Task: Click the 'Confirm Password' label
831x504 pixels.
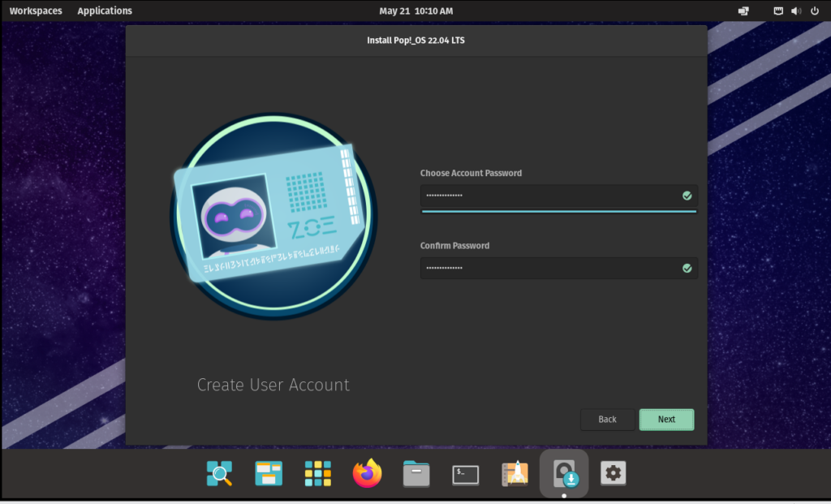Action: 454,245
